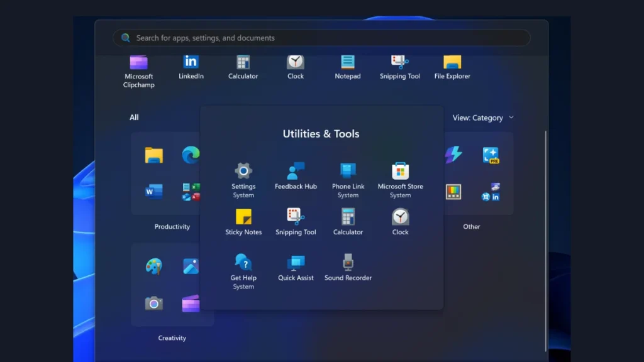Image resolution: width=644 pixels, height=362 pixels.
Task: Open Word in Productivity group
Action: pos(154,192)
